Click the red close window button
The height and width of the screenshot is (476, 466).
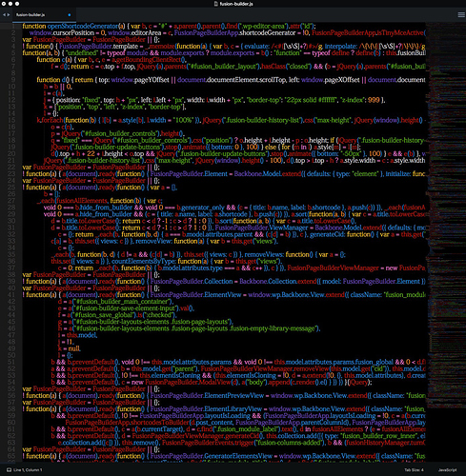pos(4,4)
